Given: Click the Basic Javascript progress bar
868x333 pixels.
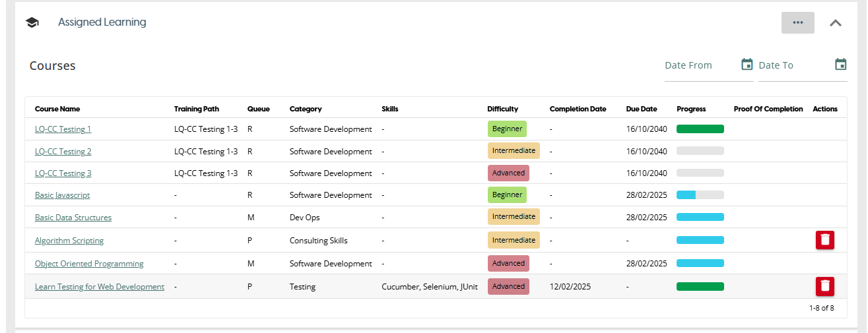Looking at the screenshot, I should tap(700, 195).
